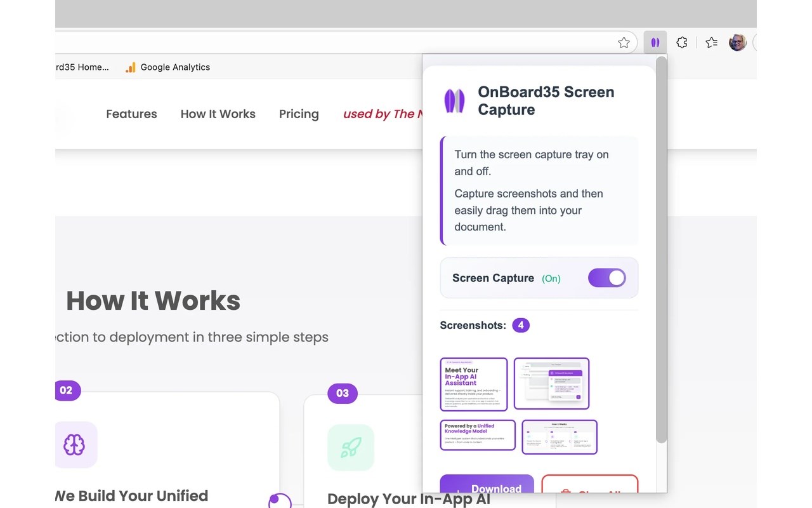Click the 02 step badge
The image size is (812, 508).
click(67, 391)
